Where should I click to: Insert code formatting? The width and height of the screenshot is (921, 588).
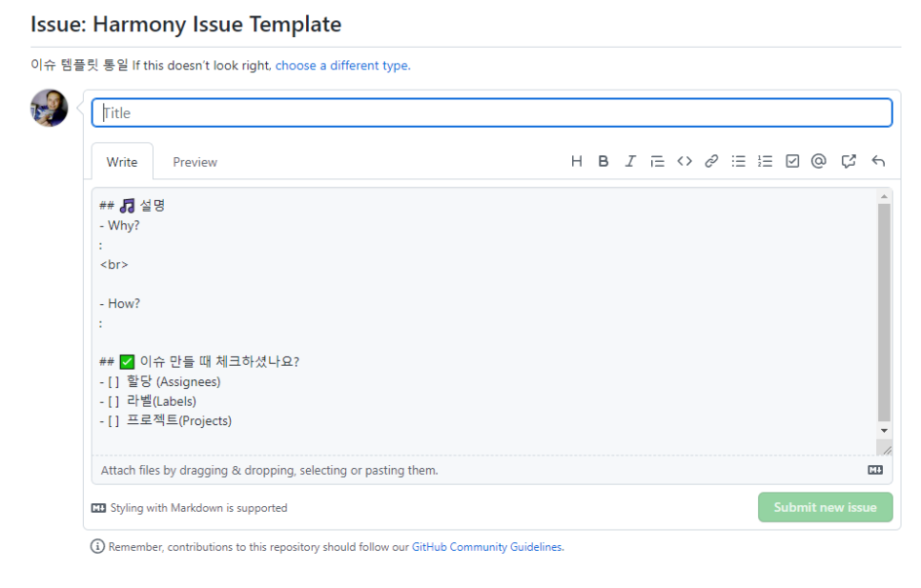(x=685, y=161)
